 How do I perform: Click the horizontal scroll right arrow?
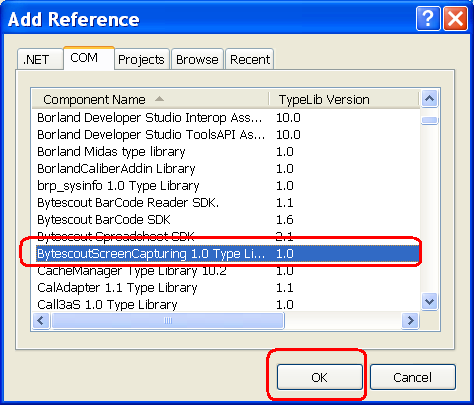[x=410, y=321]
